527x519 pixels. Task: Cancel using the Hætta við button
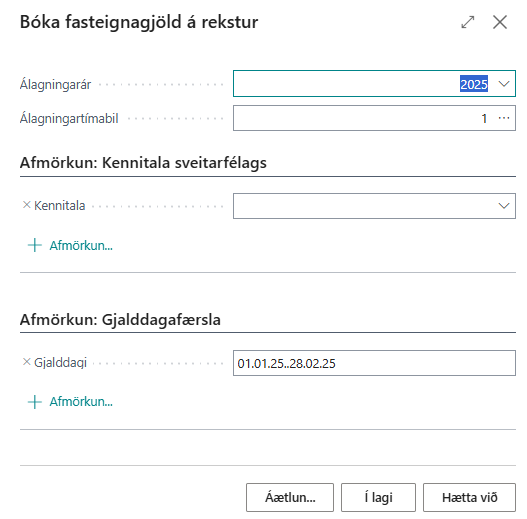[469, 497]
